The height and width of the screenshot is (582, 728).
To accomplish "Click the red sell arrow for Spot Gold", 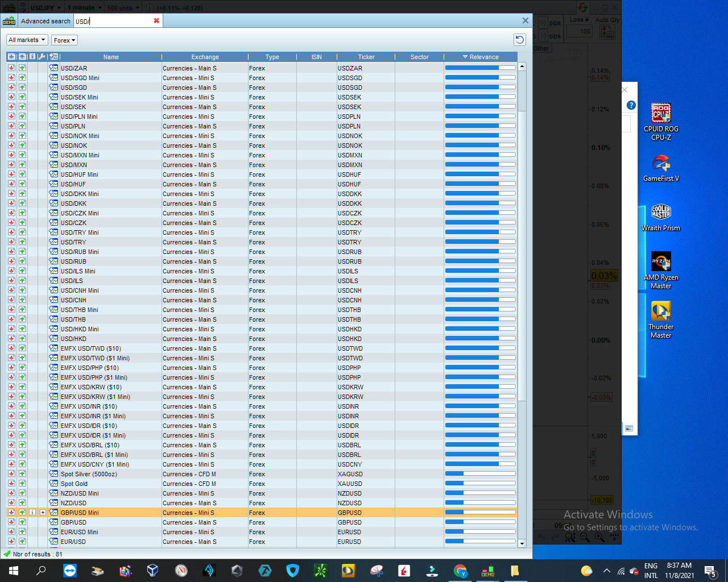I will point(11,483).
